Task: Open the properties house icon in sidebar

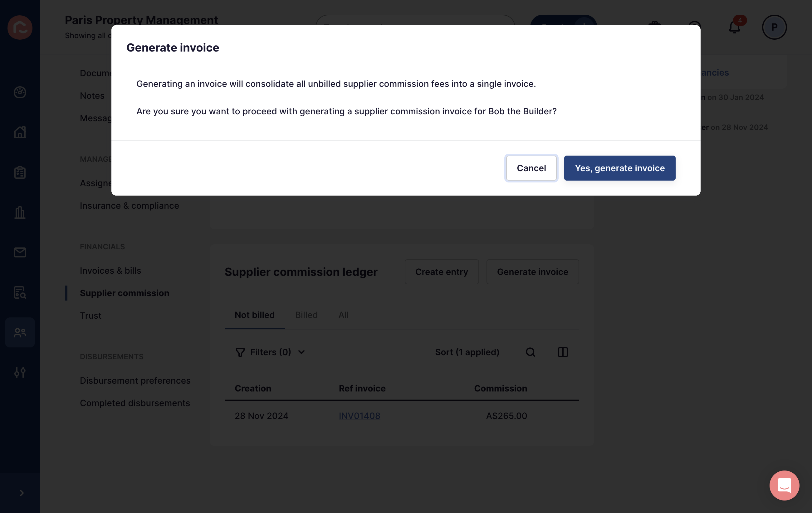Action: pos(20,132)
